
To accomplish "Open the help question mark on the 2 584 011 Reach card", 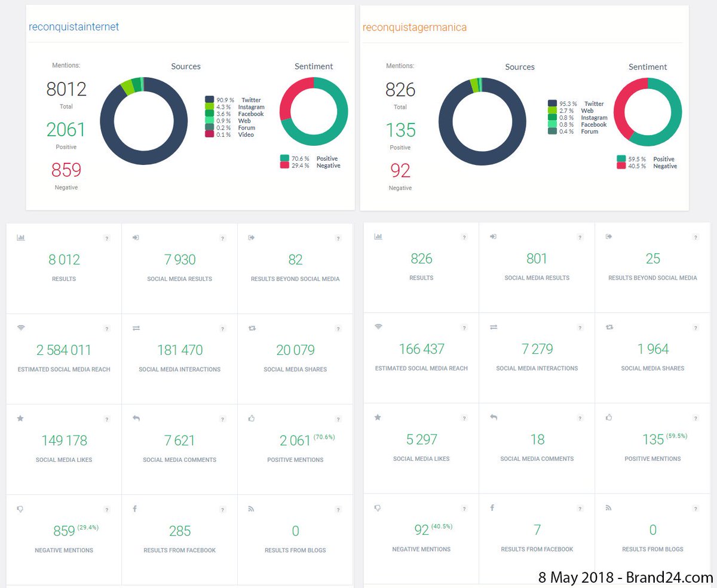I will click(x=107, y=329).
